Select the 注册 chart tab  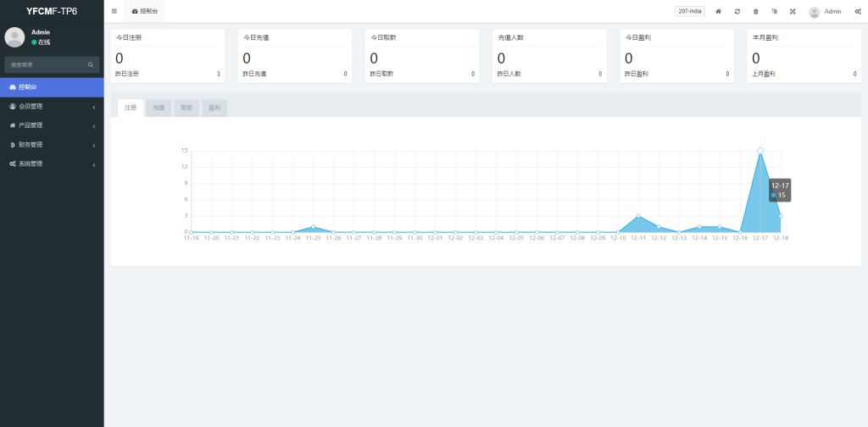tap(131, 108)
